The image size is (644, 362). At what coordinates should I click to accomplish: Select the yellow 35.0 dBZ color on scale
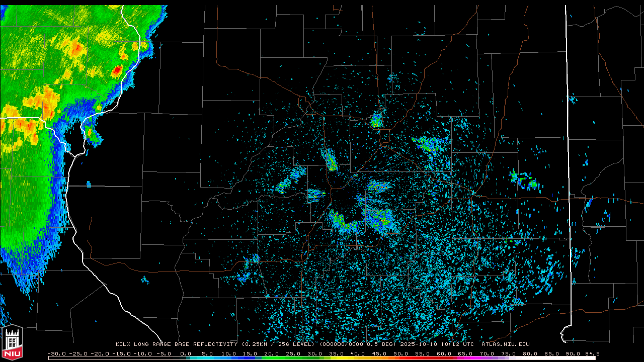pos(336,358)
